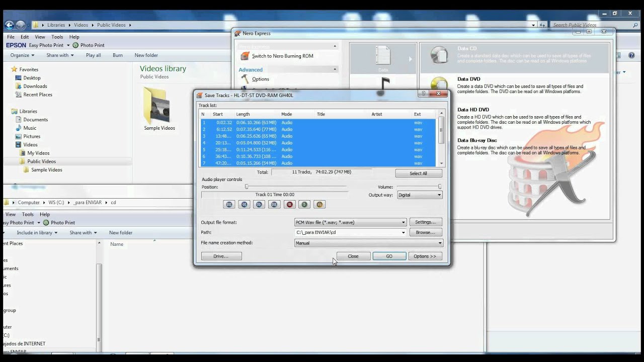
Task: Click the Drive... button
Action: (221, 256)
